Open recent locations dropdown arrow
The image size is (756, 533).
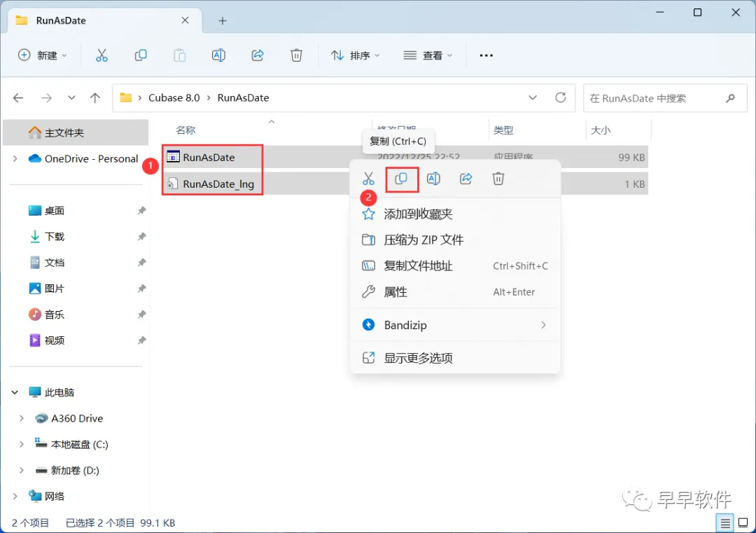71,98
